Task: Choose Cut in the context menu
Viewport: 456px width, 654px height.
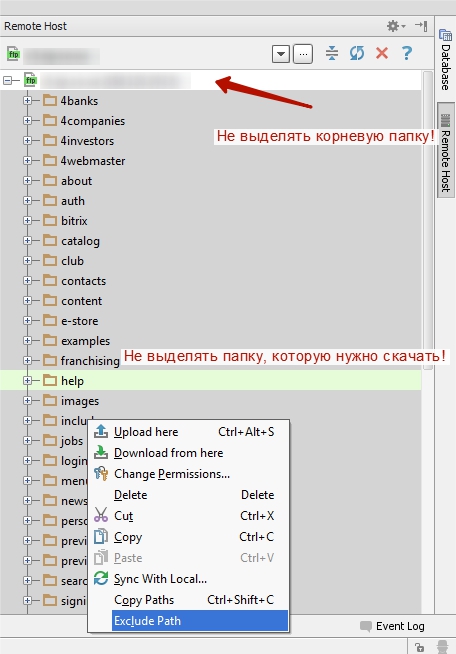Action: [x=188, y=516]
